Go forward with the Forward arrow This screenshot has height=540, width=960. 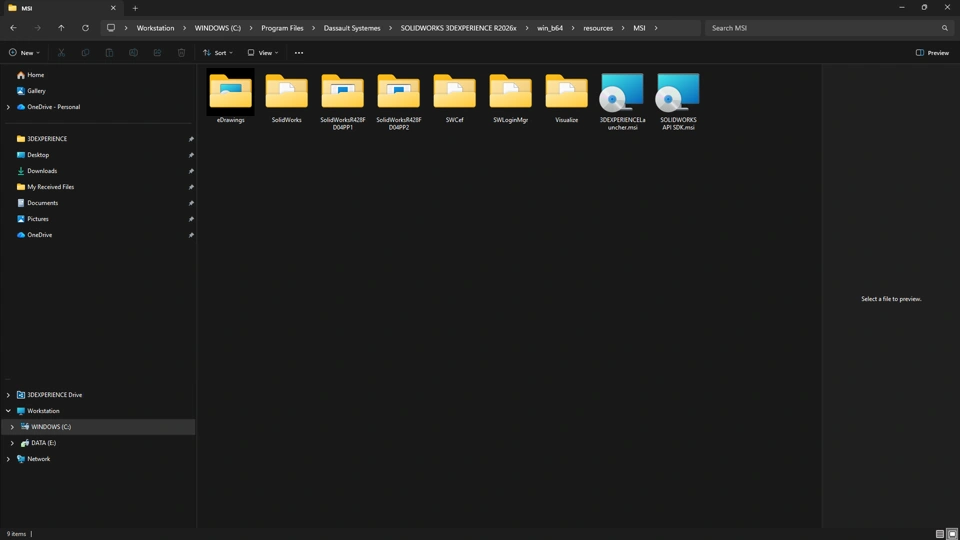[37, 28]
